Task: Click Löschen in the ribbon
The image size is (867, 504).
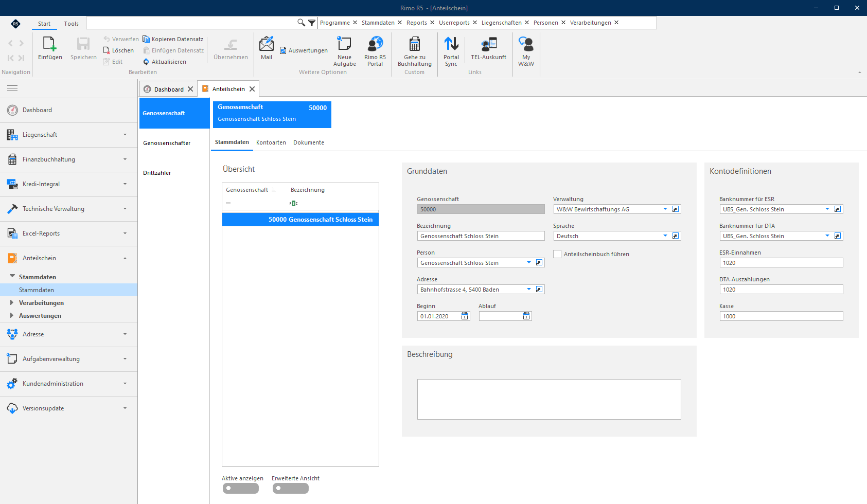Action: (118, 50)
